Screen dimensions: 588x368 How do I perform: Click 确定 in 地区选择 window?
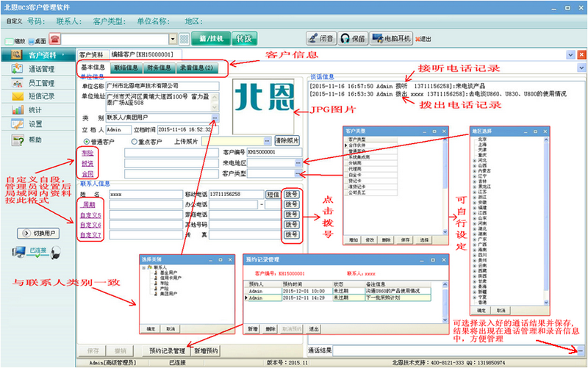[x=481, y=310]
